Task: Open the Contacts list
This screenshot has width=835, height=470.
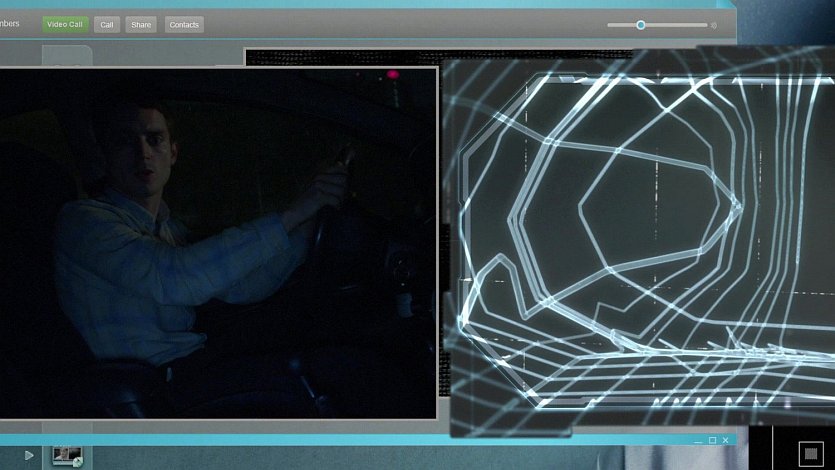Action: tap(183, 24)
